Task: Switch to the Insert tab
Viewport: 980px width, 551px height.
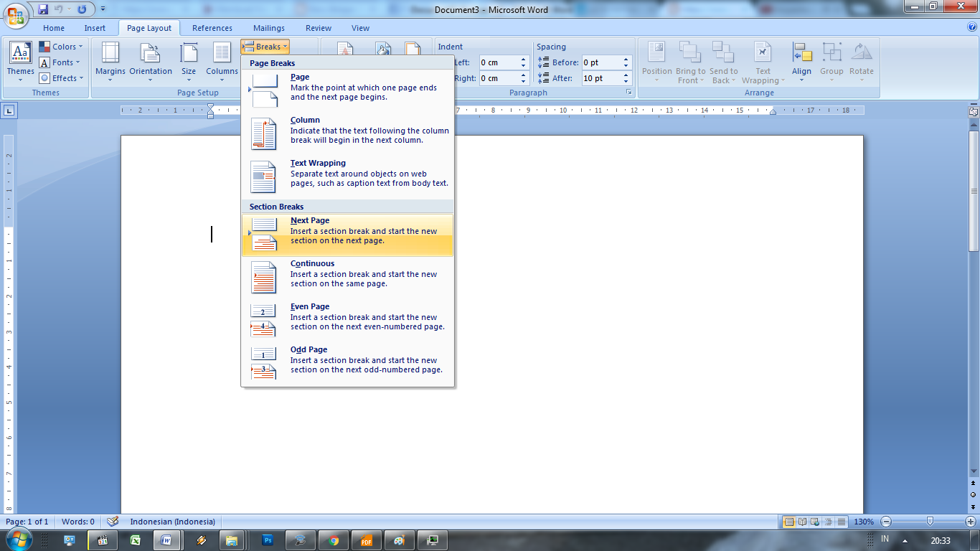Action: (95, 28)
